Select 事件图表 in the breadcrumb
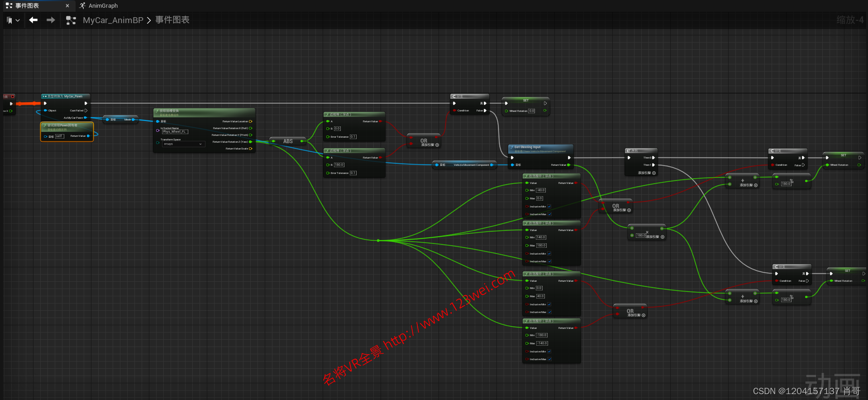868x400 pixels. (172, 20)
